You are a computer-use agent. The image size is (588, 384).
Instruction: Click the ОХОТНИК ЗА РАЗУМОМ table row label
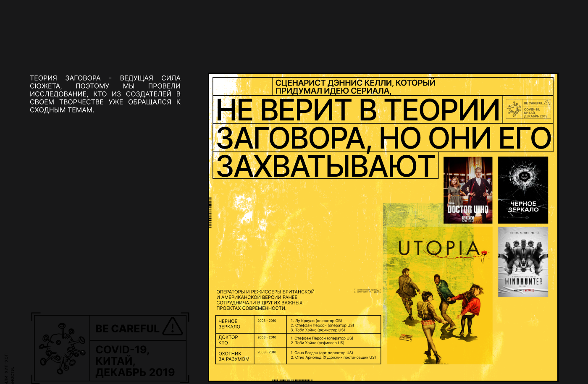(234, 356)
